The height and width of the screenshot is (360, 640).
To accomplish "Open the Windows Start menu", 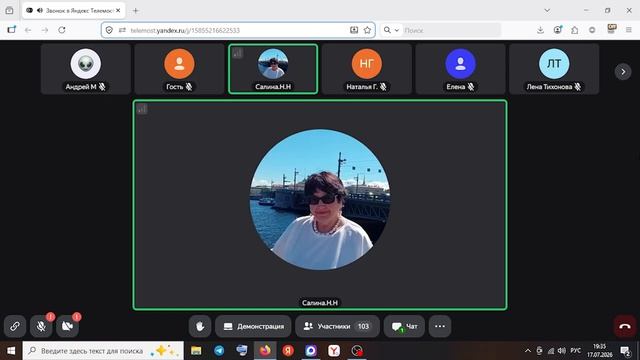I will [x=11, y=351].
